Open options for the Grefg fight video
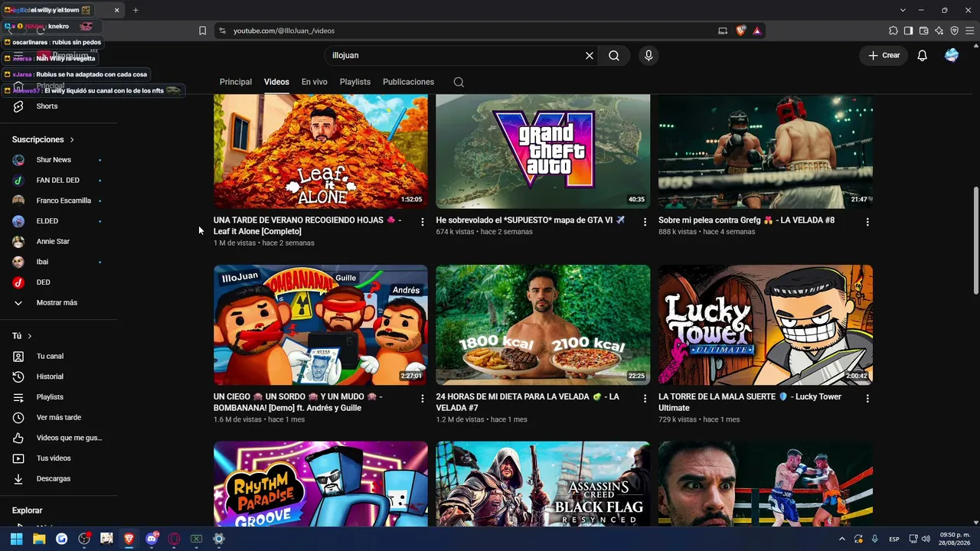The height and width of the screenshot is (551, 980). point(867,222)
